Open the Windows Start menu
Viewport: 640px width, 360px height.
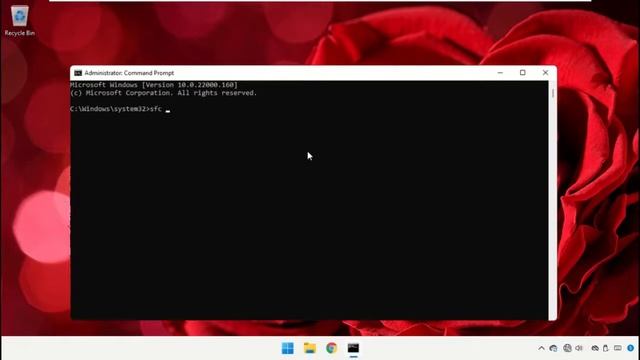[x=288, y=348]
